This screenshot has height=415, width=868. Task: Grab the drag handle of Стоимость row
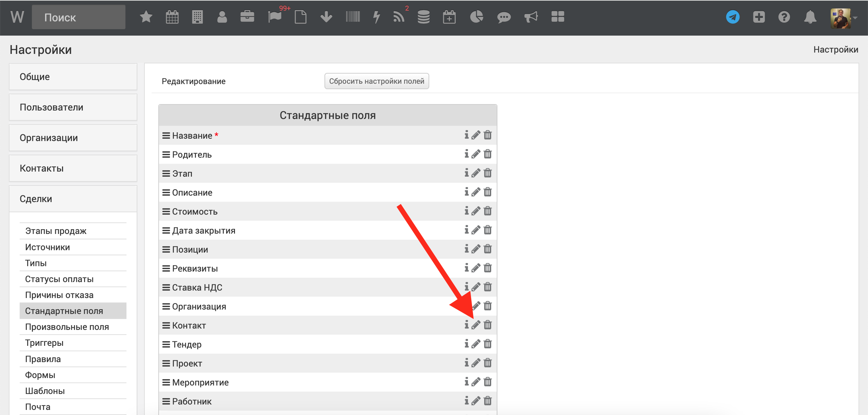(166, 212)
